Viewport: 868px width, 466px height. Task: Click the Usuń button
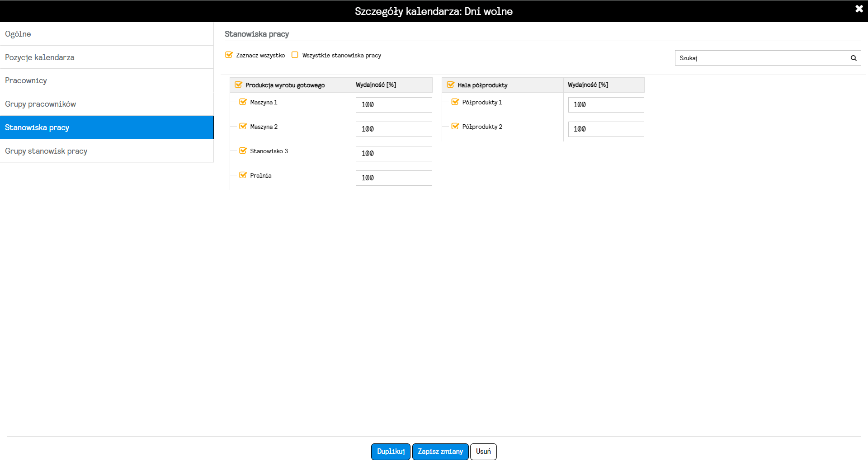tap(483, 452)
